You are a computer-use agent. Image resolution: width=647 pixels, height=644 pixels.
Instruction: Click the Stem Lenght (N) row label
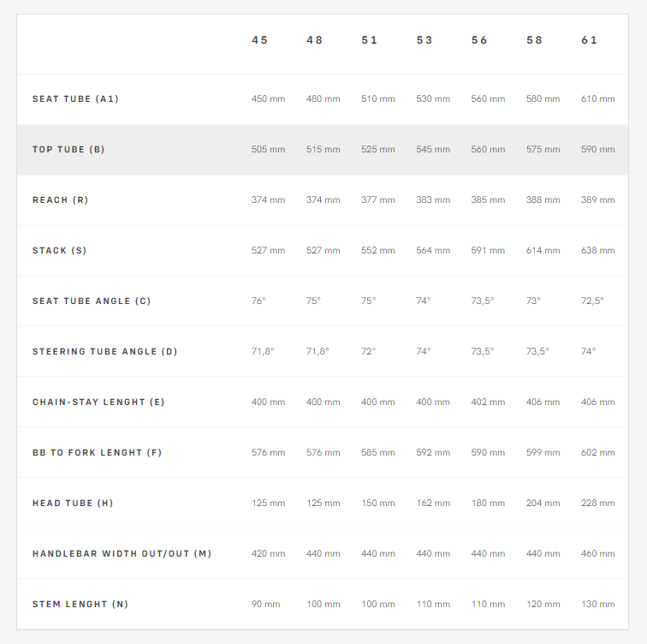(x=80, y=605)
